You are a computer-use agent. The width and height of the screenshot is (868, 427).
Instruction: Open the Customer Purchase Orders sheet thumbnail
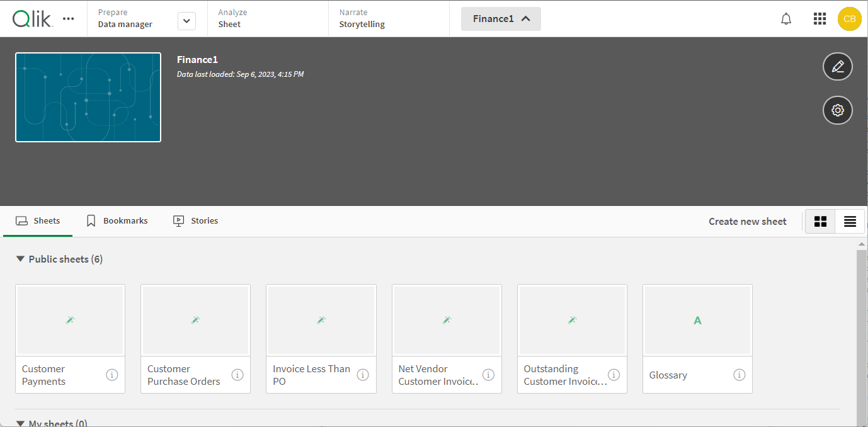pos(195,320)
